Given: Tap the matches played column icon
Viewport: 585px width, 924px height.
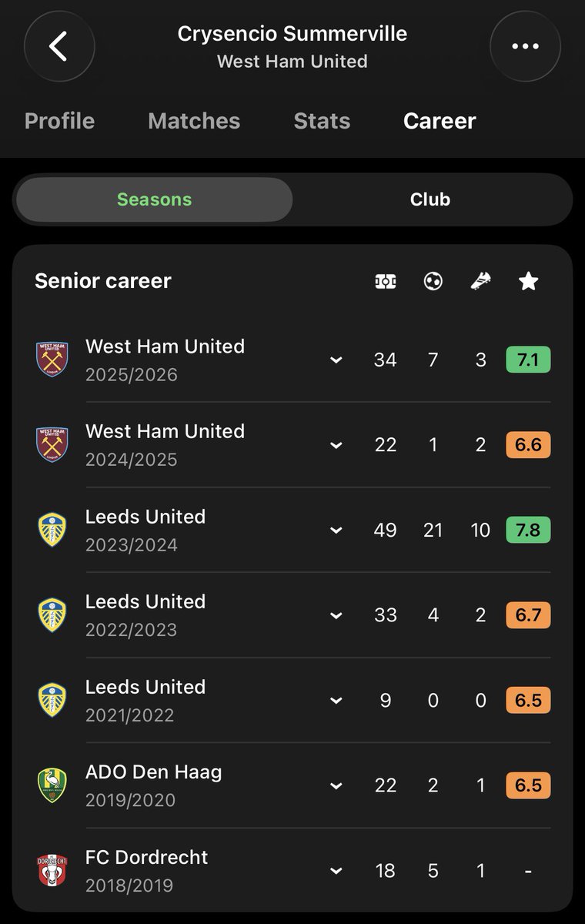Looking at the screenshot, I should 385,282.
